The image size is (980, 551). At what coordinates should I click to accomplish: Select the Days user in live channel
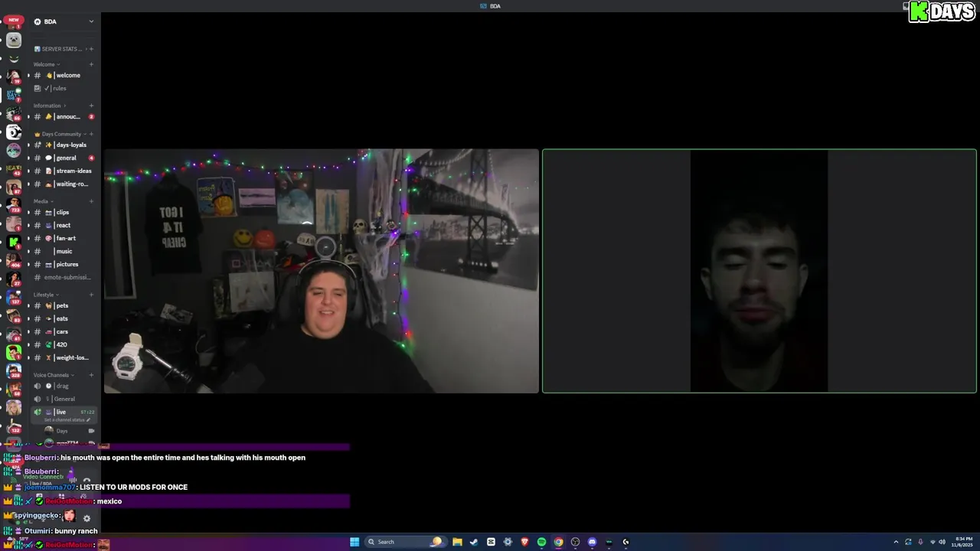(69, 431)
